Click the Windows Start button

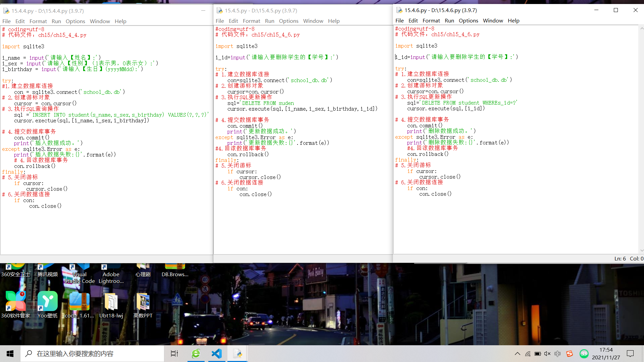pyautogui.click(x=10, y=354)
